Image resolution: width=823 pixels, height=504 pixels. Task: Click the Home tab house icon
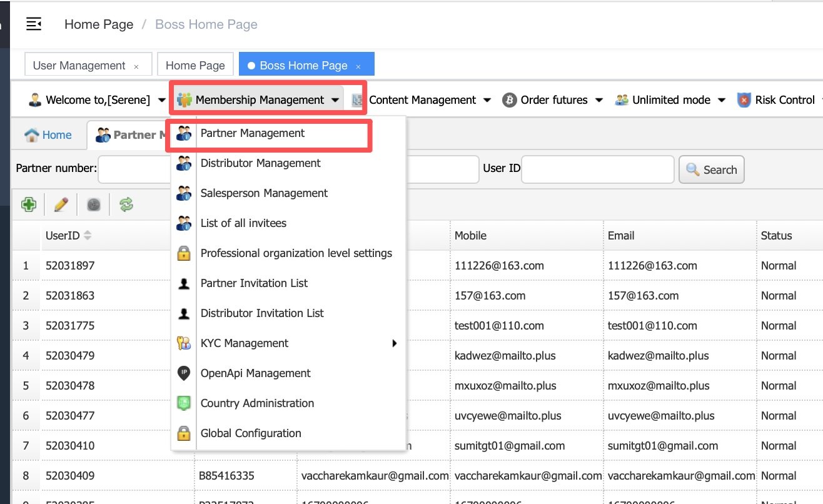tap(31, 135)
